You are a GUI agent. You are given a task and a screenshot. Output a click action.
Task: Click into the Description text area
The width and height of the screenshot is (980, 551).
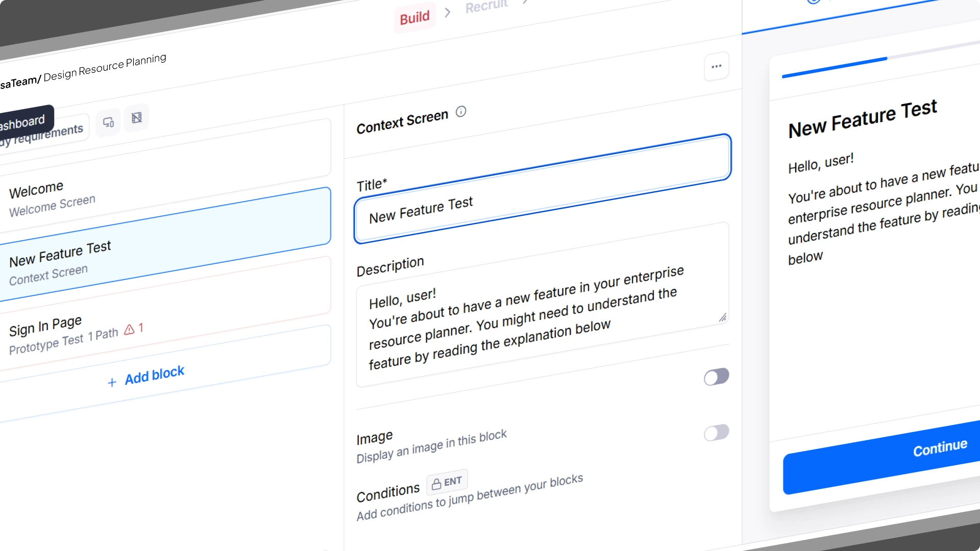[x=543, y=305]
